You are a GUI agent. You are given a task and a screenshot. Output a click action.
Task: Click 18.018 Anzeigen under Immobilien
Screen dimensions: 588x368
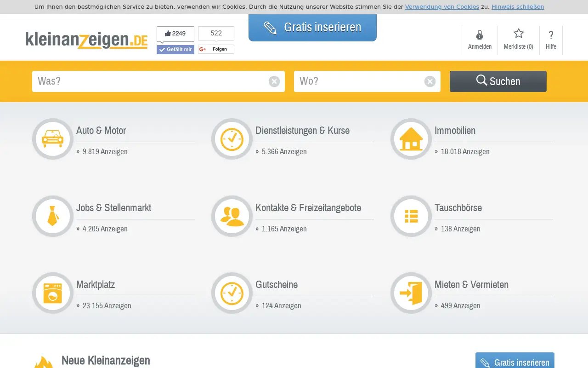[x=465, y=151]
